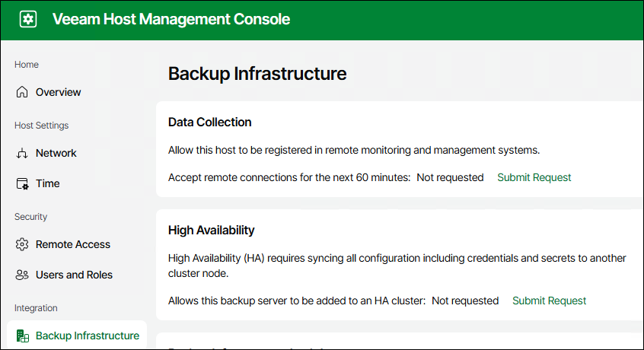
Task: Submit Request to allow HA cluster
Action: click(549, 301)
